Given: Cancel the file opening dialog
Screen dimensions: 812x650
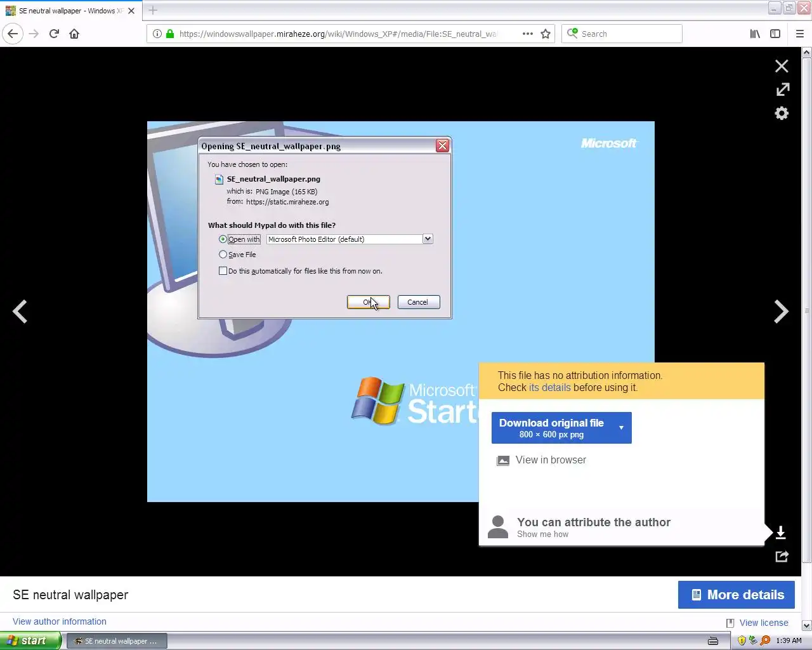Looking at the screenshot, I should pos(418,302).
